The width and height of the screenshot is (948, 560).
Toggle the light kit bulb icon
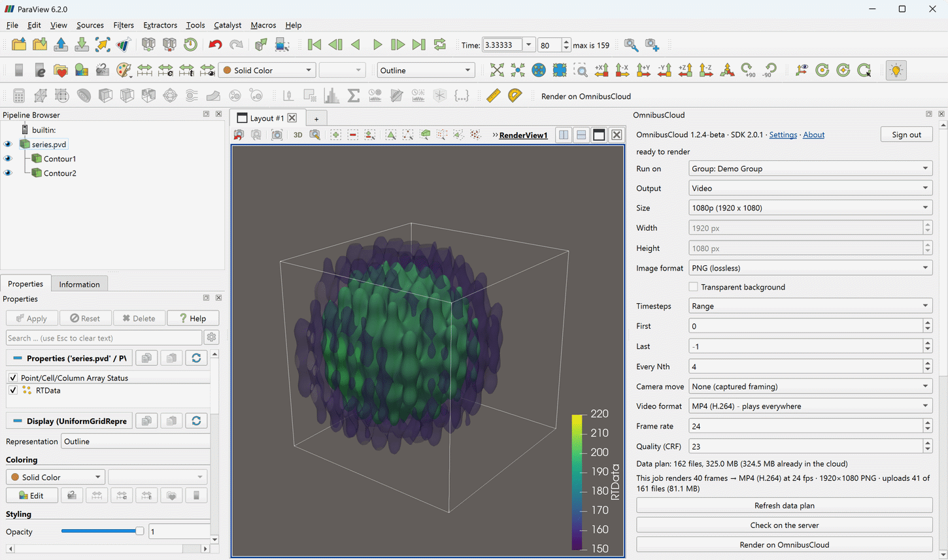point(896,71)
